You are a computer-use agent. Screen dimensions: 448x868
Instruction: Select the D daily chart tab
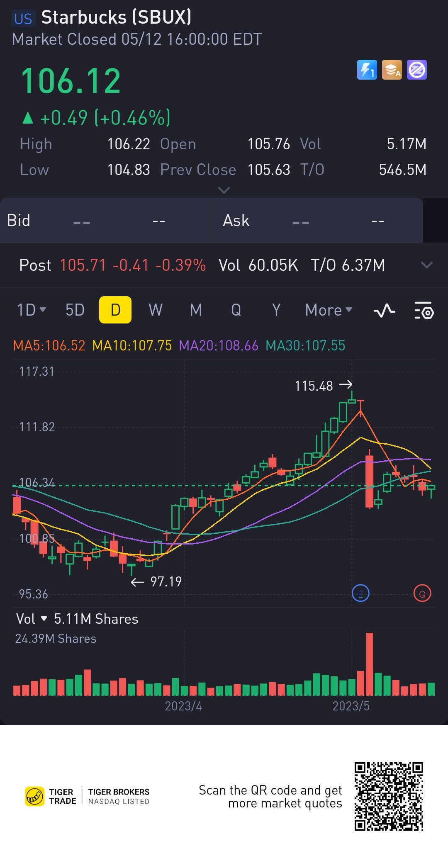(x=115, y=310)
